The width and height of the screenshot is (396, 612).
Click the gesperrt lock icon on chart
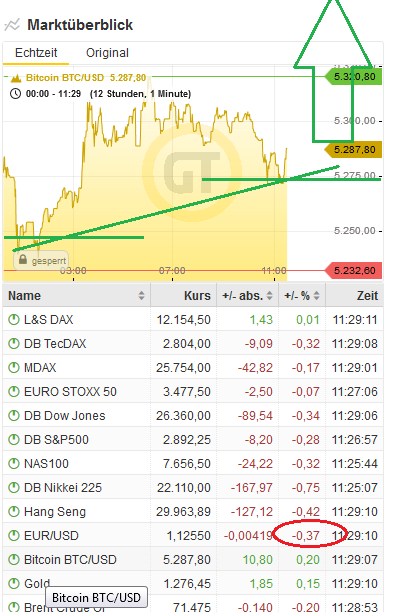coord(23,260)
